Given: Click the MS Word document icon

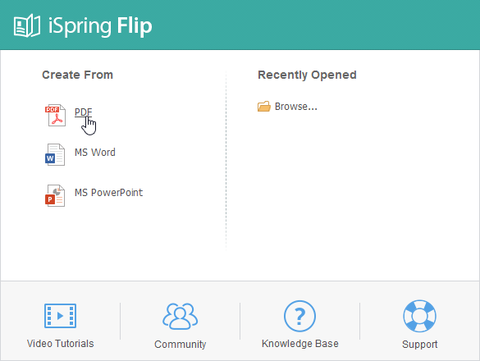Looking at the screenshot, I should tap(55, 155).
